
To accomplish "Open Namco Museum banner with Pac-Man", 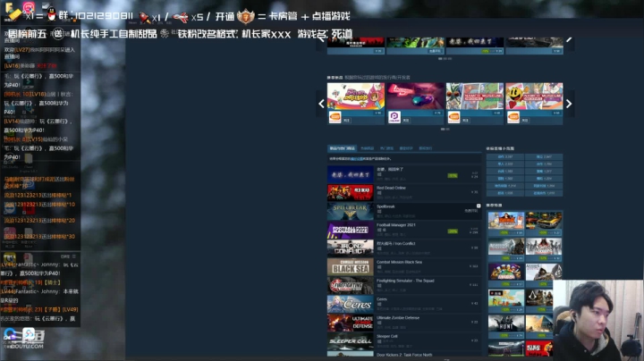I will pyautogui.click(x=534, y=96).
